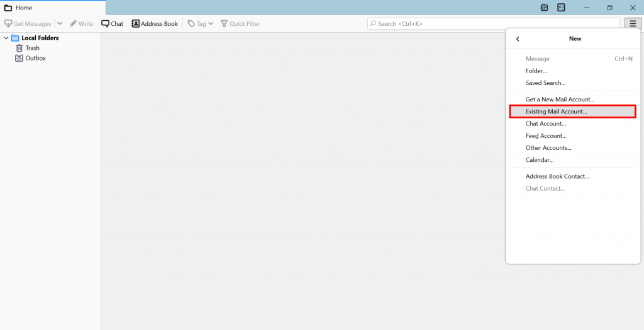Click the Get Messages button
This screenshot has width=644, height=330.
tap(28, 24)
